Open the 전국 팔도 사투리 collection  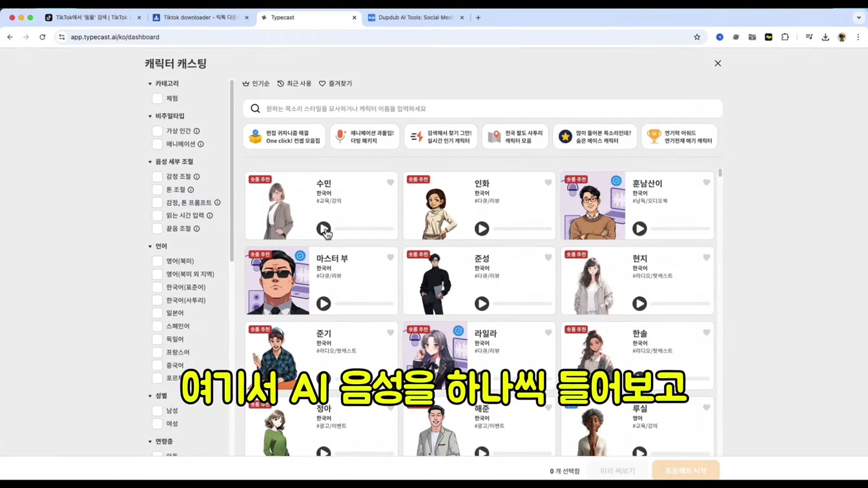pyautogui.click(x=515, y=137)
